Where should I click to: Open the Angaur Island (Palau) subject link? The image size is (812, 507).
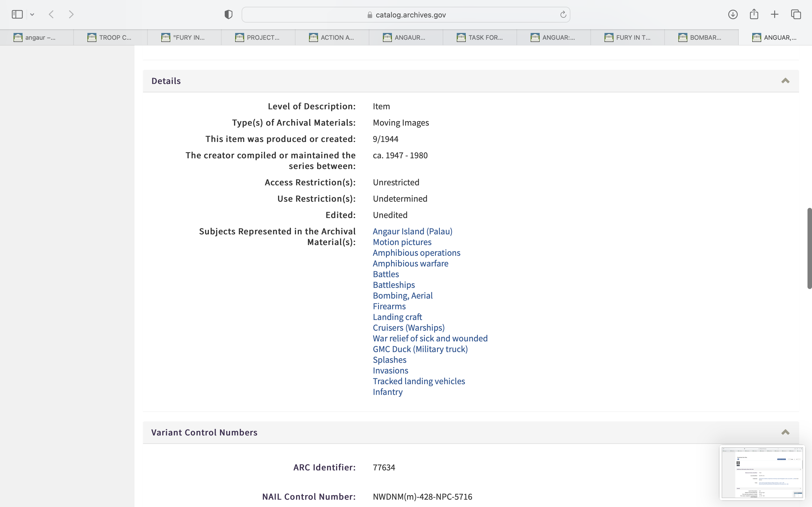412,231
